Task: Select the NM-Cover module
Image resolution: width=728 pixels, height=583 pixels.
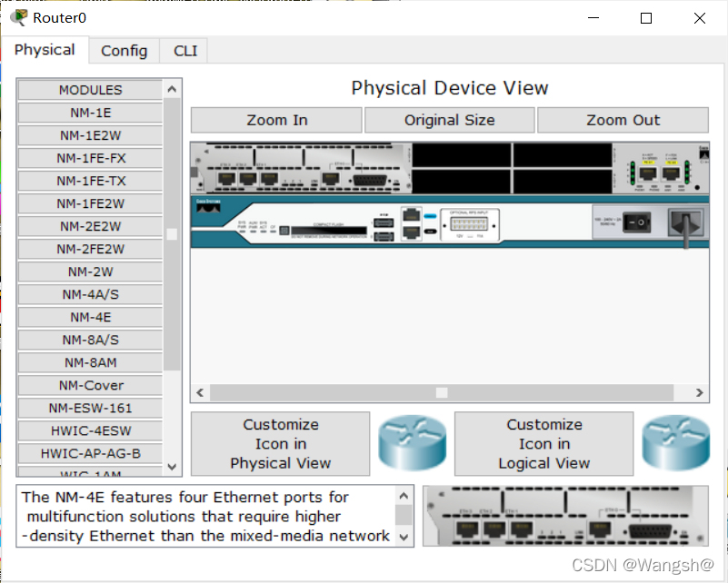Action: coord(91,385)
